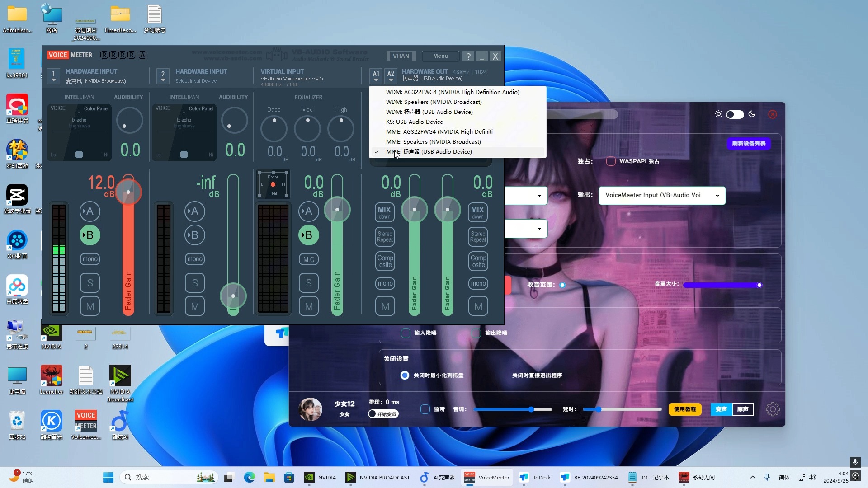Open the Voicemeeter Menu

[440, 56]
